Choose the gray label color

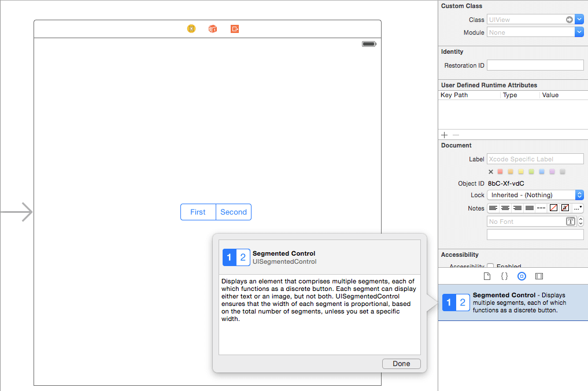(563, 172)
